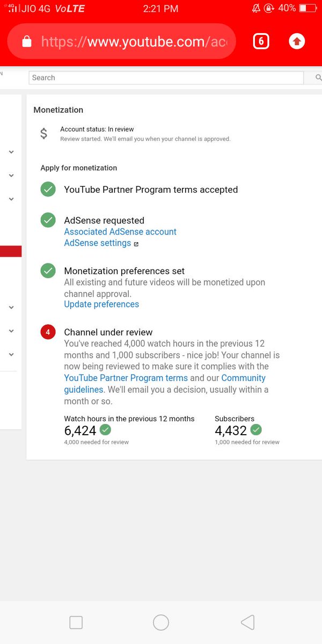Screen dimensions: 322x644
Task: Click the 6,424 watch hours value
Action: 80,430
